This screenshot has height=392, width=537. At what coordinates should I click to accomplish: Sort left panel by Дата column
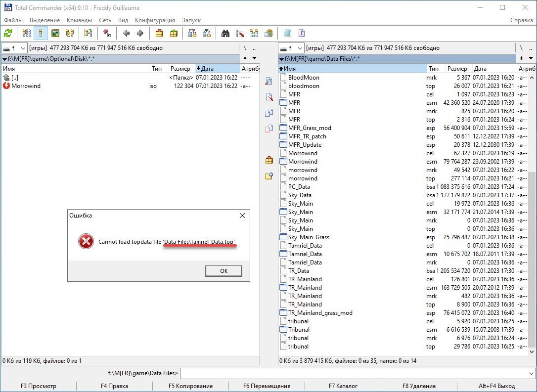click(x=218, y=69)
